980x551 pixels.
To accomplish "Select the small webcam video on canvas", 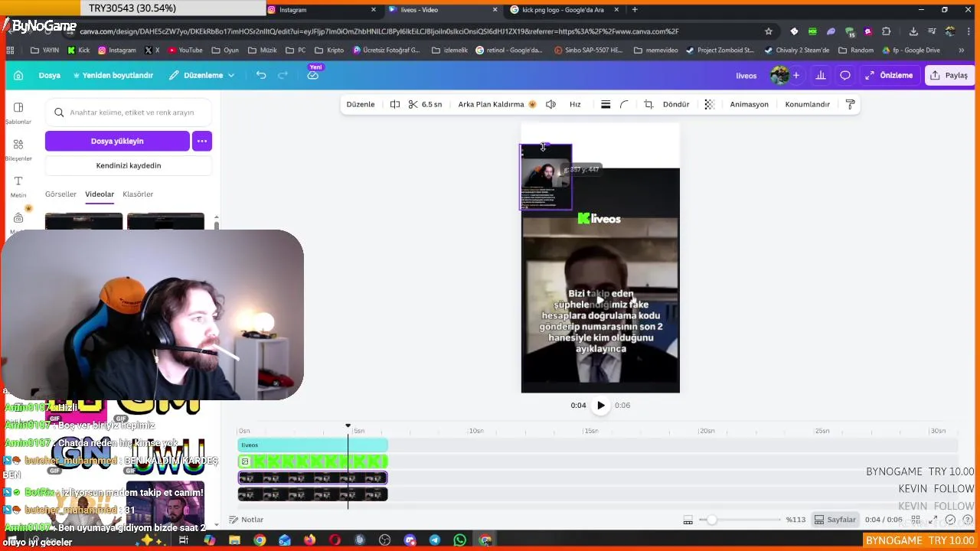I will click(546, 178).
